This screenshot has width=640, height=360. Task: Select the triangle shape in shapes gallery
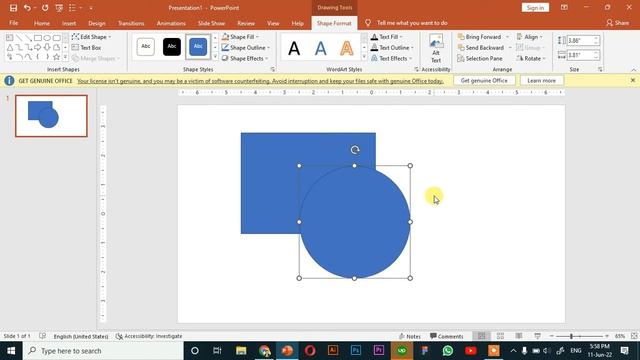(x=9, y=47)
